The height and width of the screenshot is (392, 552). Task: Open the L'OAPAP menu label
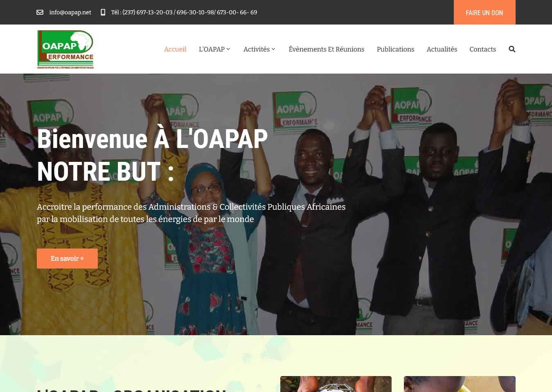click(x=212, y=49)
